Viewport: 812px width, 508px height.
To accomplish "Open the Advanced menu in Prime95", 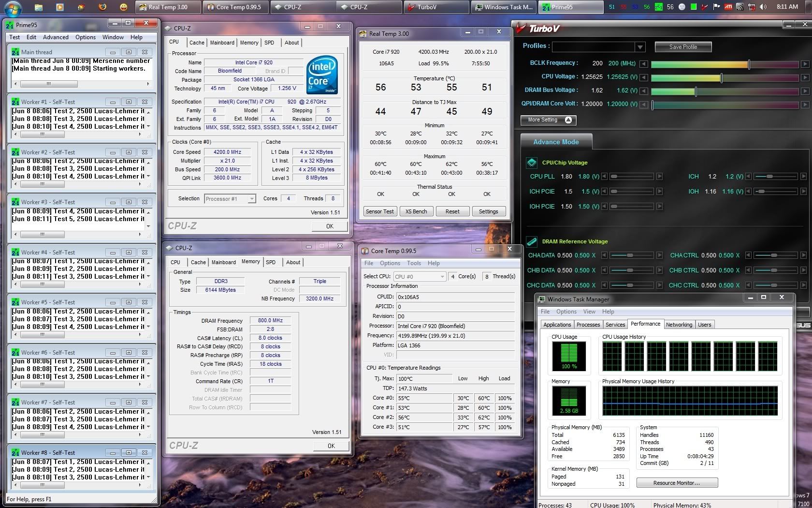I will 56,37.
